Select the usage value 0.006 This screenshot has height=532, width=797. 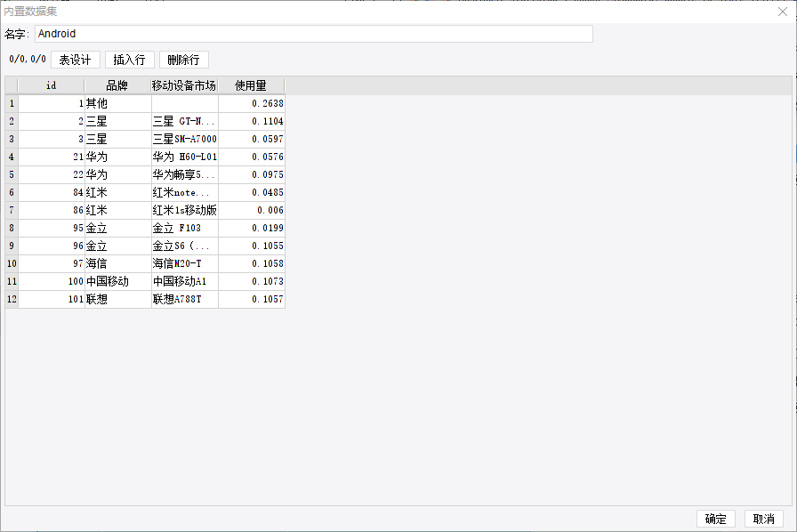[x=252, y=210]
